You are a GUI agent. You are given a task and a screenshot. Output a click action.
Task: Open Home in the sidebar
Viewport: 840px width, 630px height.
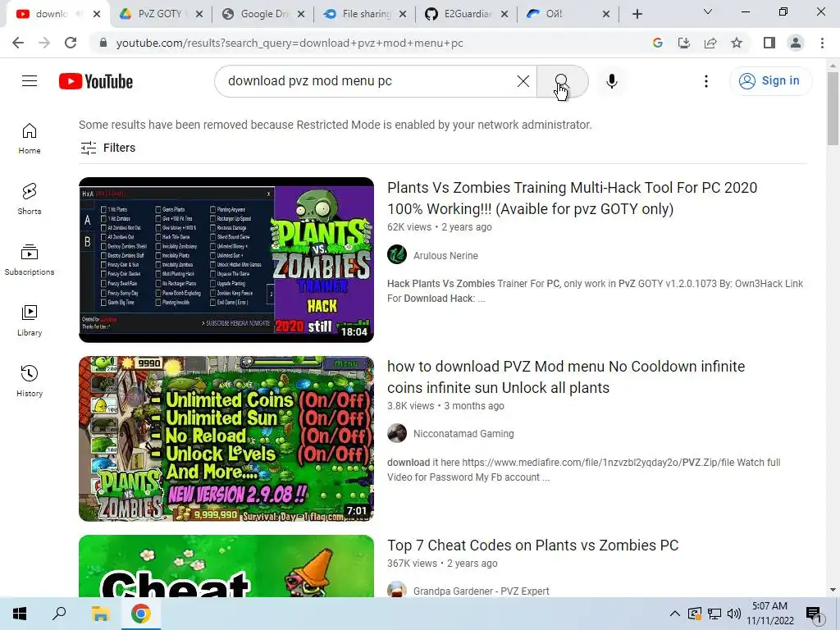point(30,138)
